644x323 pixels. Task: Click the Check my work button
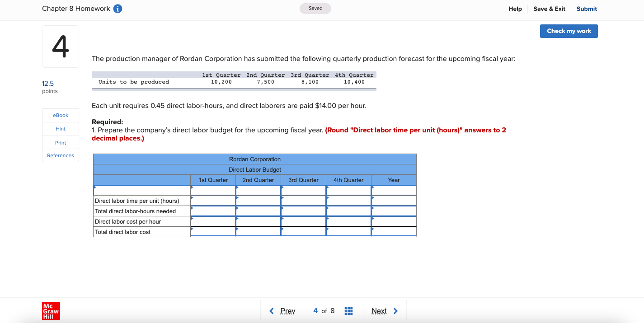[x=569, y=31]
